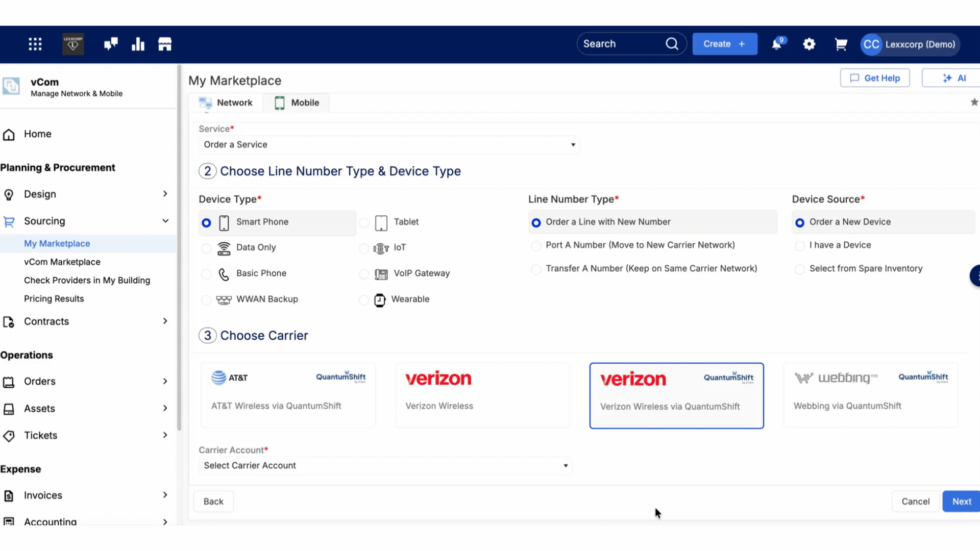This screenshot has height=551, width=980.
Task: Expand the Orders chevron
Action: click(x=165, y=381)
